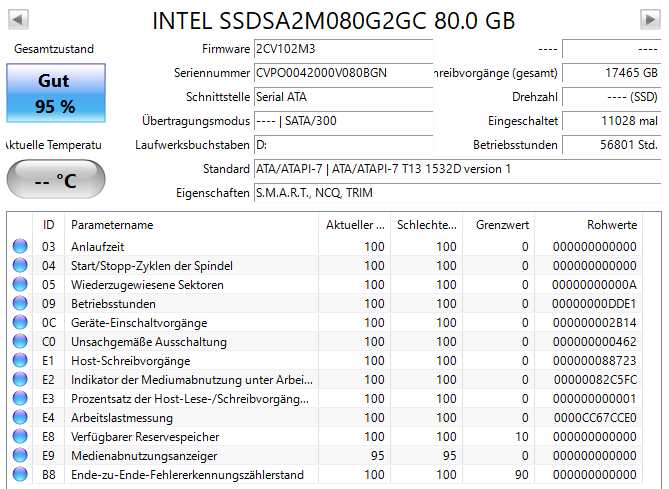Screen dimensions: 669x489
Task: Click status circle for 09 Betriebsstunden
Action: click(20, 303)
